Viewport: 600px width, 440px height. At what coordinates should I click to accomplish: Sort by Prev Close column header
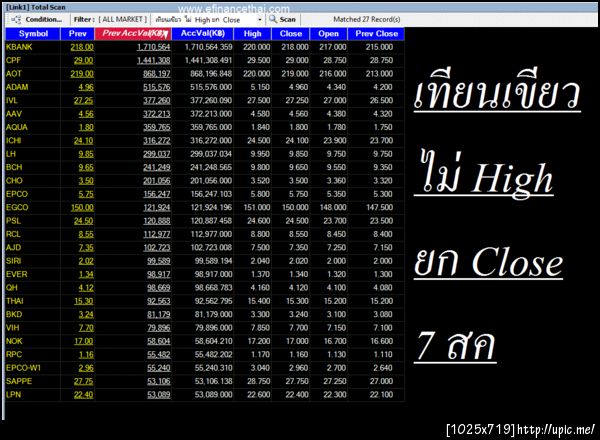[x=376, y=34]
